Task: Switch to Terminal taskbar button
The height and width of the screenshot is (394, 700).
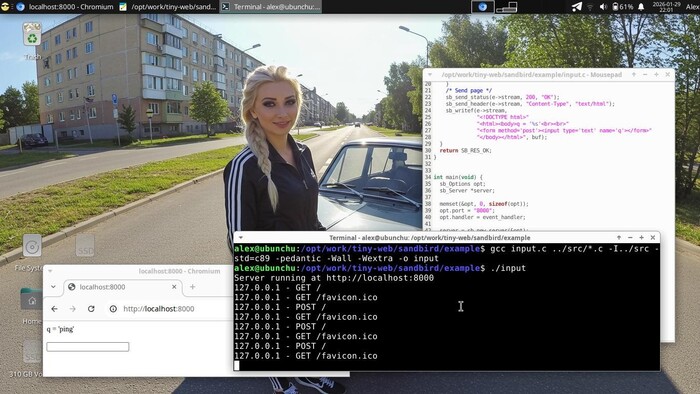Action: pyautogui.click(x=271, y=7)
